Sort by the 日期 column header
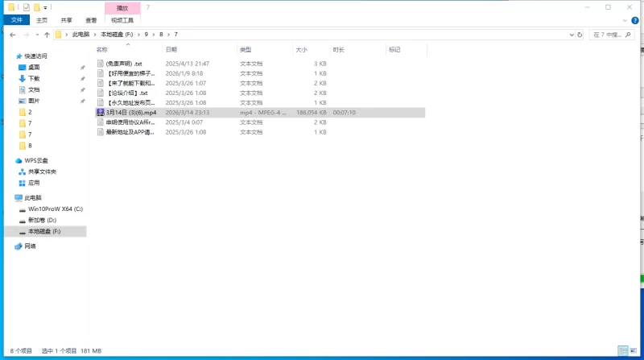 click(171, 50)
